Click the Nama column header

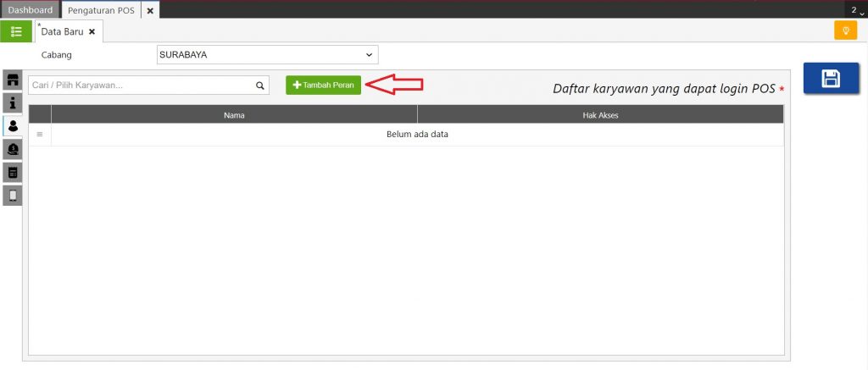(x=234, y=114)
